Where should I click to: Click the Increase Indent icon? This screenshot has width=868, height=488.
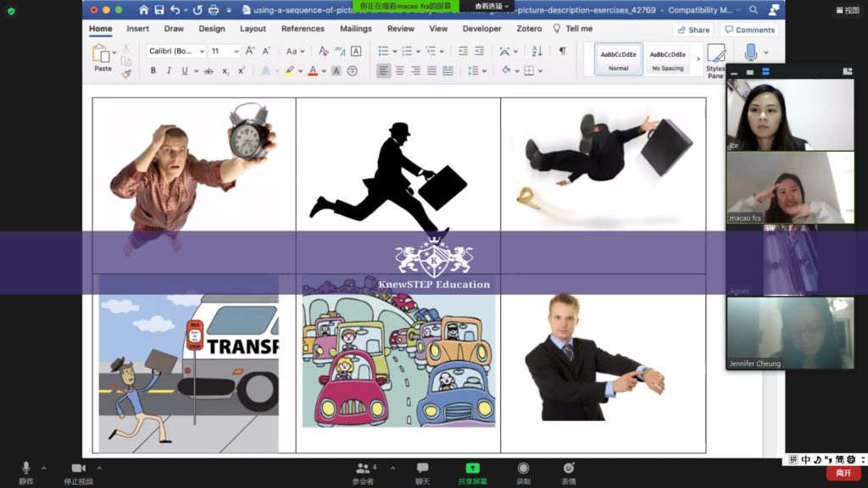click(480, 51)
